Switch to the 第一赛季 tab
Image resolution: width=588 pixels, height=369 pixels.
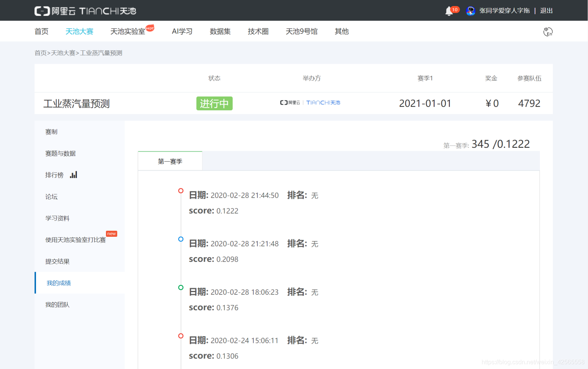coord(170,161)
